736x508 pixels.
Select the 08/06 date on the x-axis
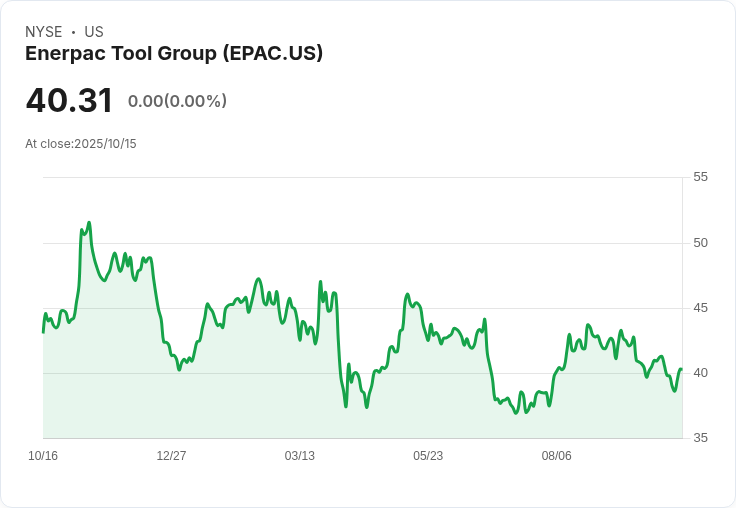click(557, 456)
